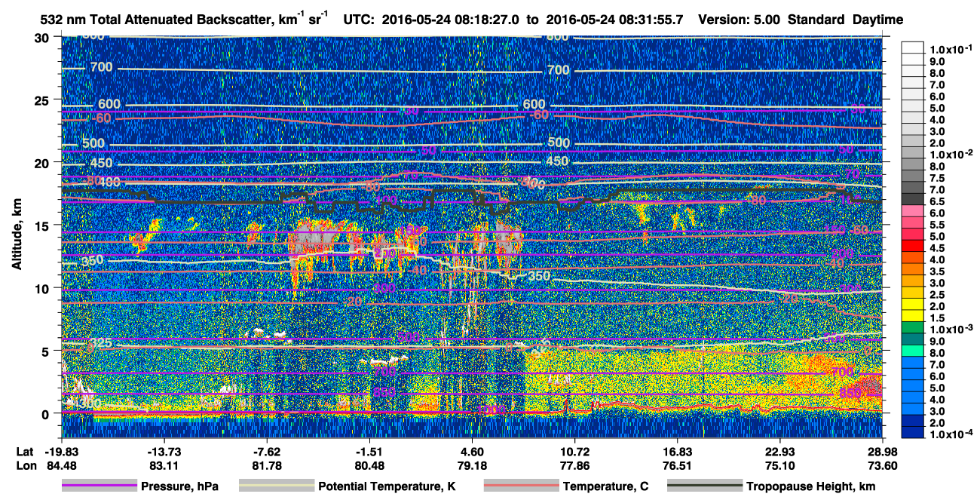Select latitude value -13.73
This screenshot has height=503, width=980.
pos(164,451)
